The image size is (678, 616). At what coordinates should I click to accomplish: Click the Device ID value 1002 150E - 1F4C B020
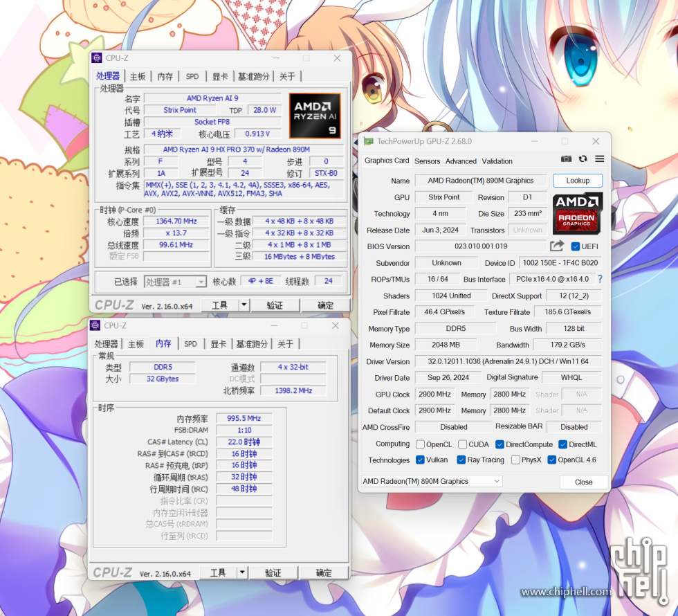[560, 262]
